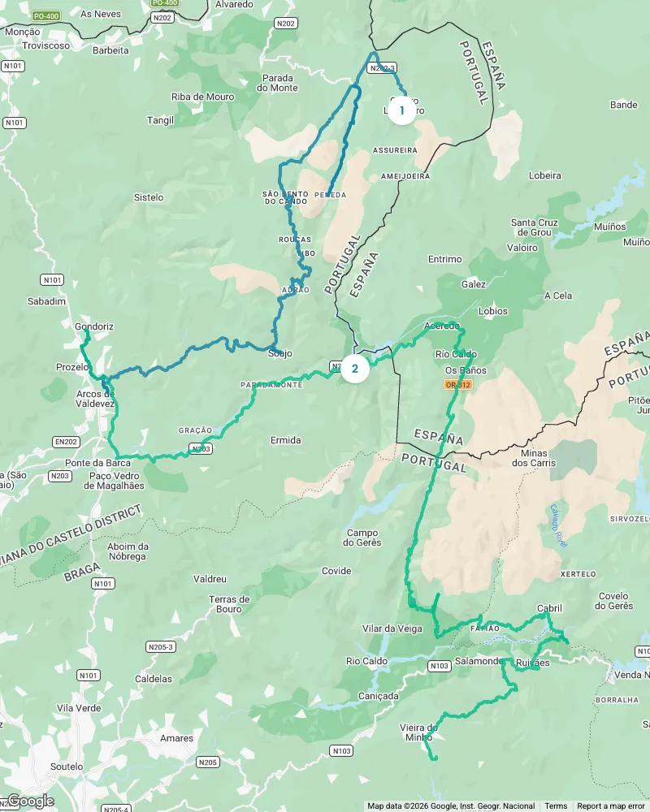Select the Vieira do Minho label
650x812 pixels.
[x=418, y=732]
